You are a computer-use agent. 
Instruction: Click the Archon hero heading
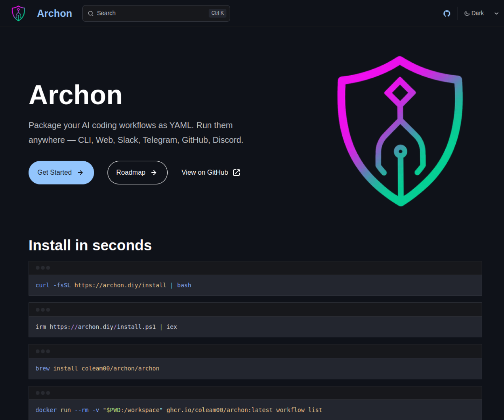point(76,95)
